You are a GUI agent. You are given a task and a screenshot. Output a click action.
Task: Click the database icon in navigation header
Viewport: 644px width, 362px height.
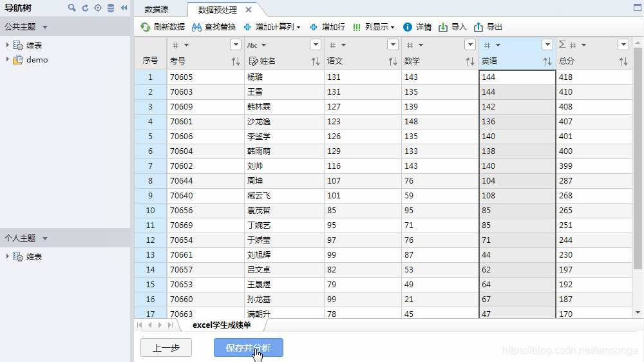click(111, 8)
